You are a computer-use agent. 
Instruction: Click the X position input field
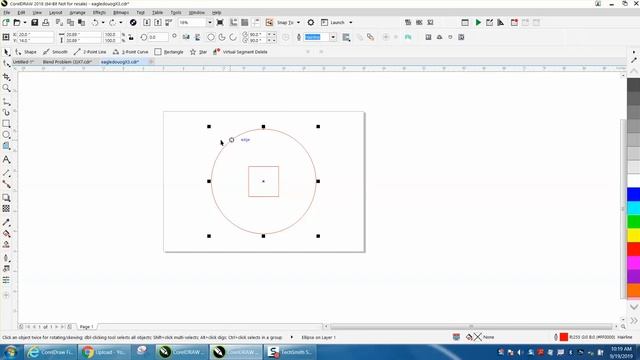tap(35, 35)
